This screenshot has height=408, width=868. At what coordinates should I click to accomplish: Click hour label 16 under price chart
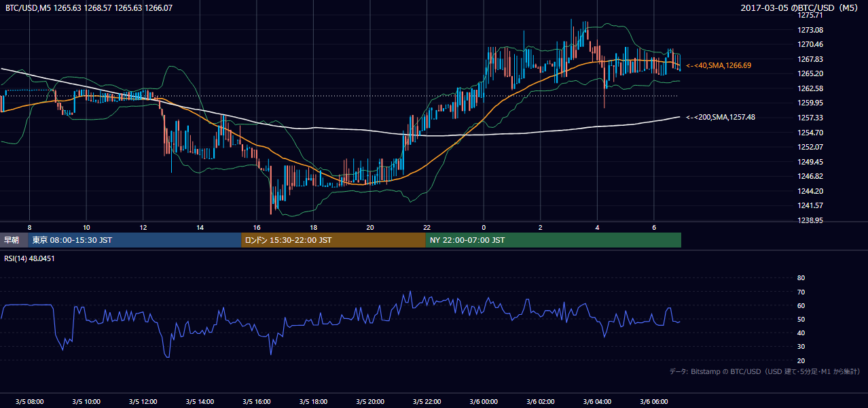(257, 226)
